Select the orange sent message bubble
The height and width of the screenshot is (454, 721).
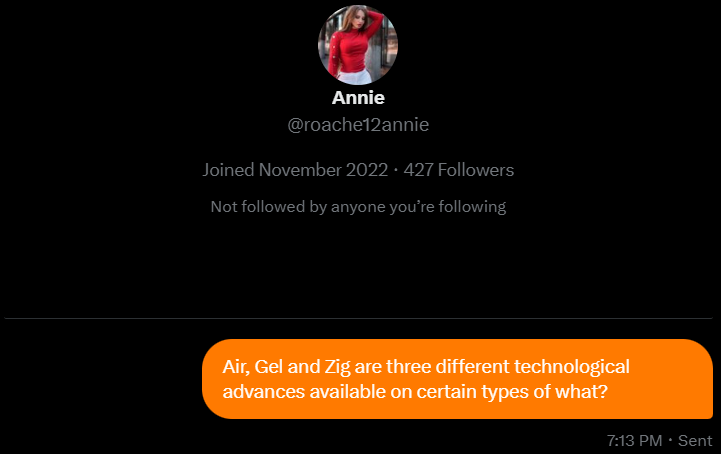coord(458,379)
